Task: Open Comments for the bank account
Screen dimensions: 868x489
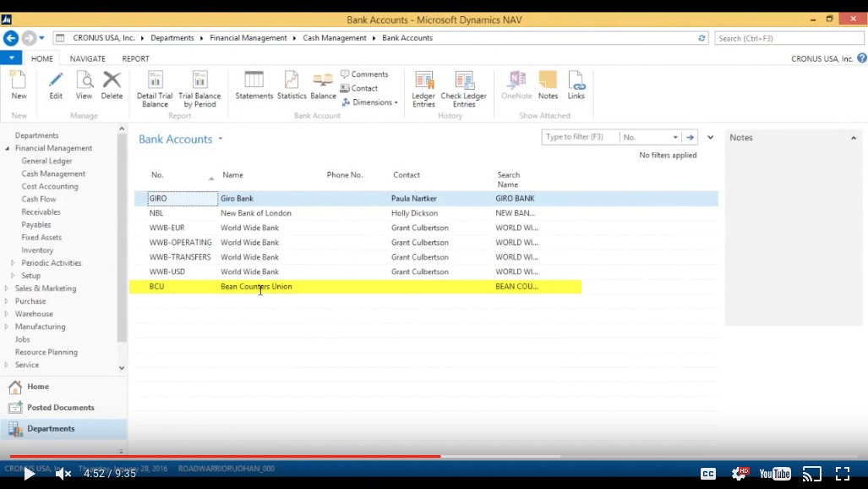Action: 364,74
